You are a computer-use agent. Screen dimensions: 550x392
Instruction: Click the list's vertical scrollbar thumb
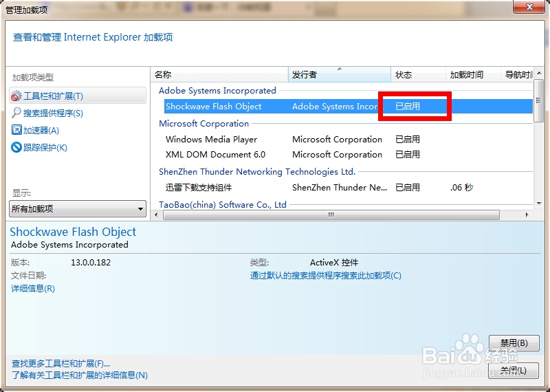click(539, 100)
